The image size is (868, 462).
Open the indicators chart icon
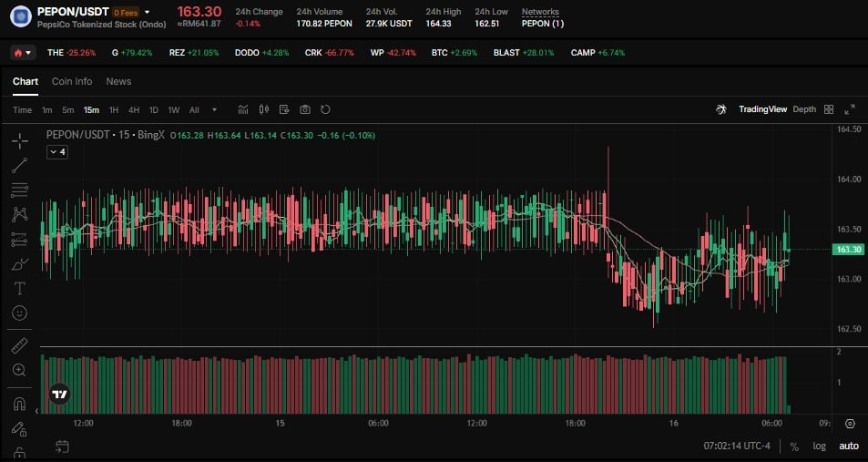click(243, 109)
